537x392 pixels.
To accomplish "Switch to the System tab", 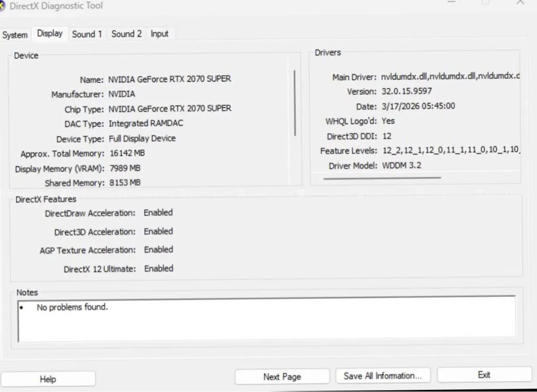I will click(15, 35).
